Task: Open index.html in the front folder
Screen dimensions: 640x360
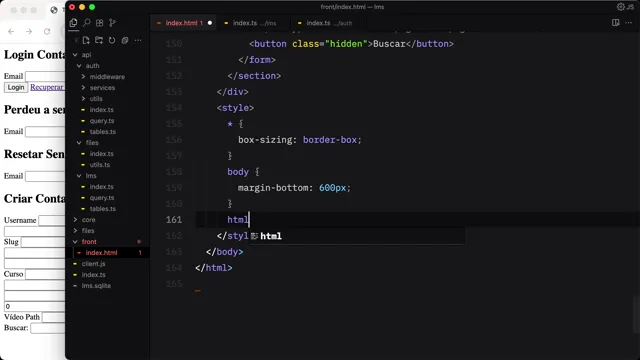Action: [x=101, y=253]
